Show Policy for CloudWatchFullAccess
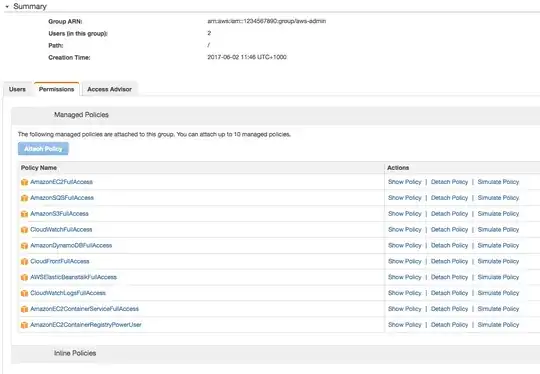Viewport: 540px width, 374px height. 405,229
